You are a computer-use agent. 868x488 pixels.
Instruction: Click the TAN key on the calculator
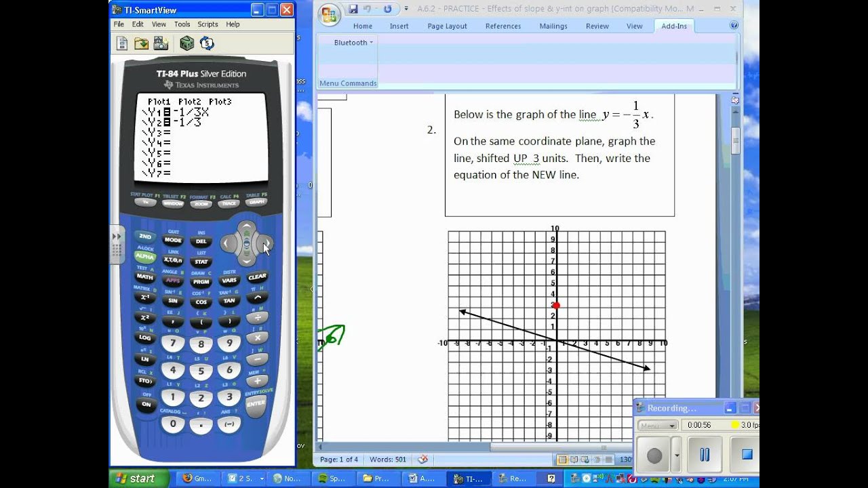tap(229, 300)
